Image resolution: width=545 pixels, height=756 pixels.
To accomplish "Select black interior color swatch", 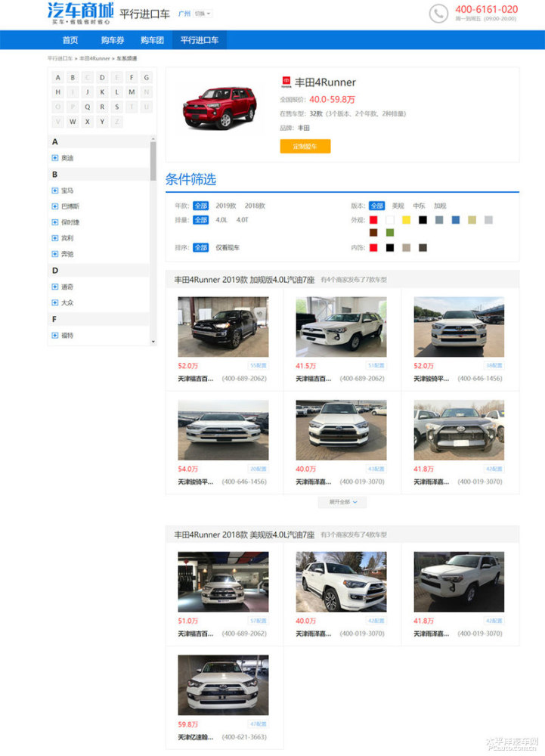I will tap(390, 248).
